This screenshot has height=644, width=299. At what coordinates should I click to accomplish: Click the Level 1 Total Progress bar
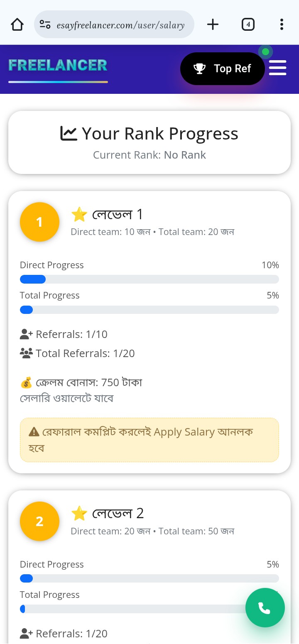pos(149,310)
